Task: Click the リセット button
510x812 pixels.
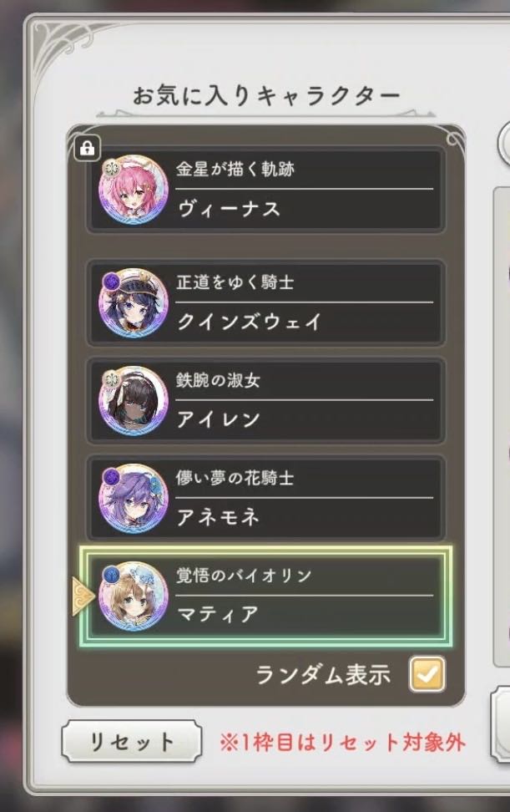Action: tap(131, 742)
